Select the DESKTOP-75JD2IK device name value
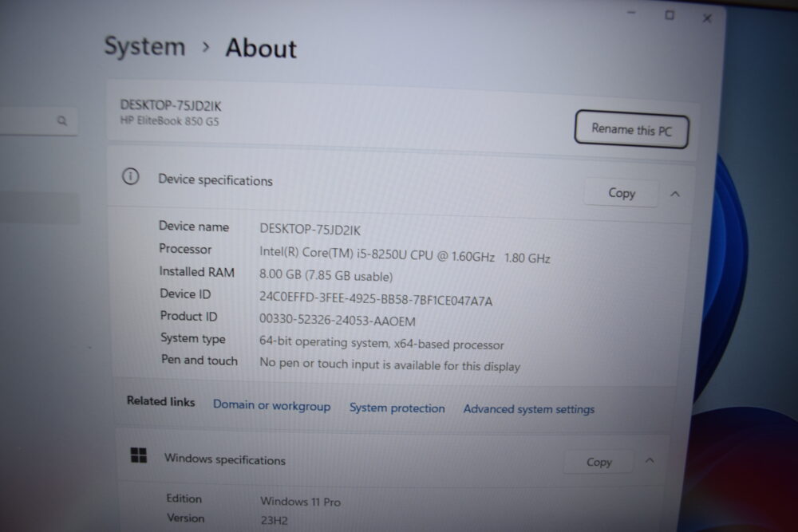This screenshot has width=798, height=532. (x=310, y=230)
